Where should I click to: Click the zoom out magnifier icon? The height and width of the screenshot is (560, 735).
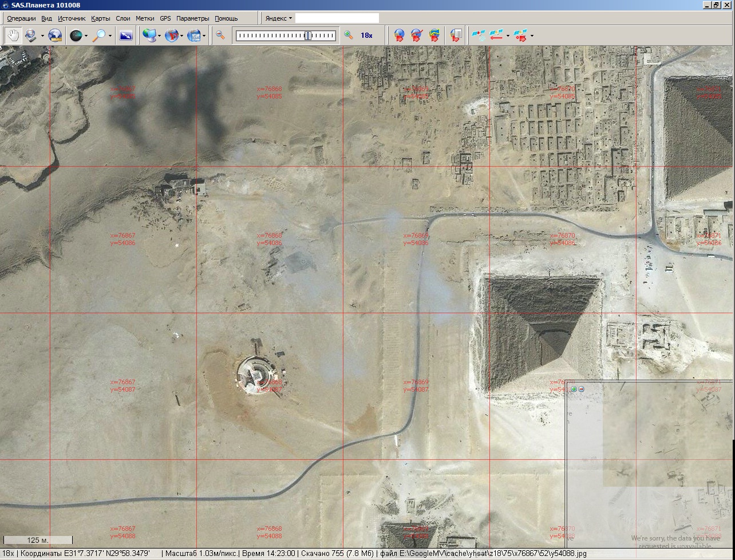pos(220,36)
